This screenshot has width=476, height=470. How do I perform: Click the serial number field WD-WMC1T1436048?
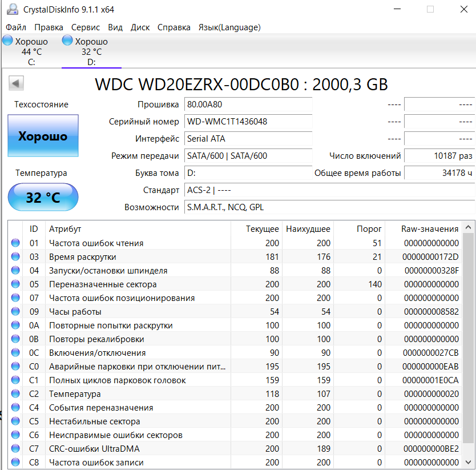pyautogui.click(x=248, y=122)
